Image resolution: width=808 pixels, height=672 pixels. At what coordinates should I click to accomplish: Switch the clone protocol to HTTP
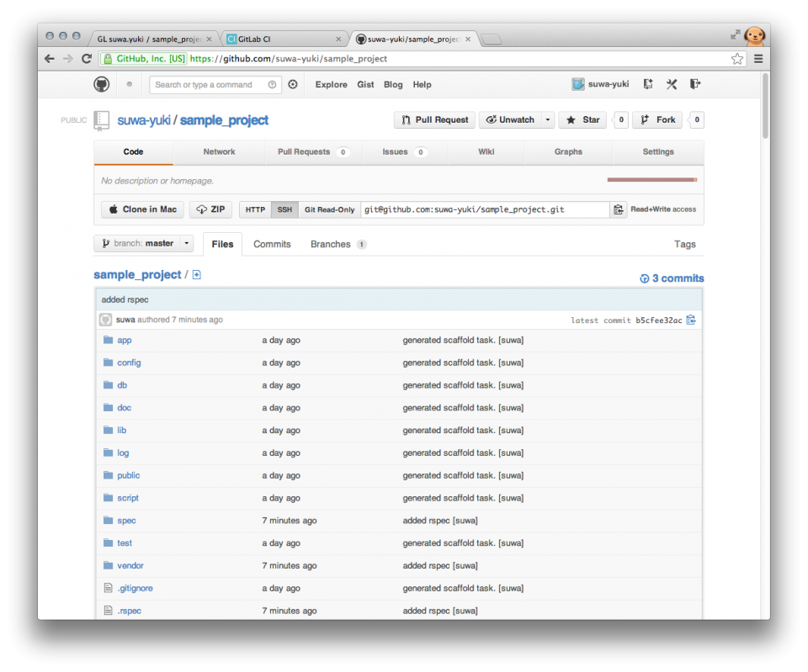[x=255, y=209]
